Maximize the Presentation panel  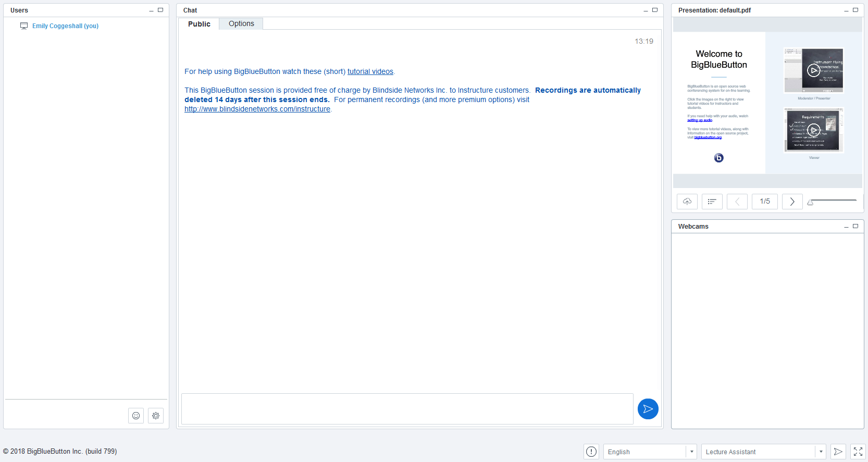coord(855,10)
